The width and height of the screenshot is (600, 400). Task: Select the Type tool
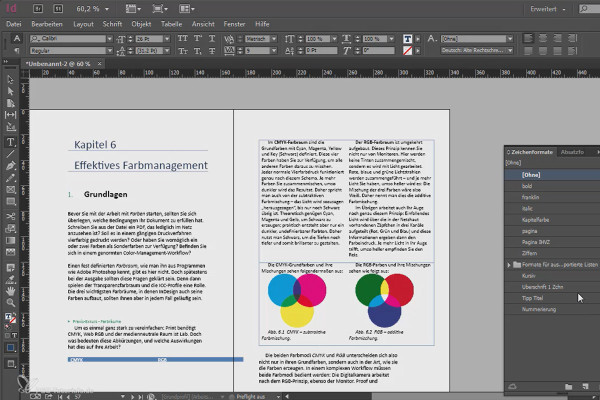(x=10, y=142)
